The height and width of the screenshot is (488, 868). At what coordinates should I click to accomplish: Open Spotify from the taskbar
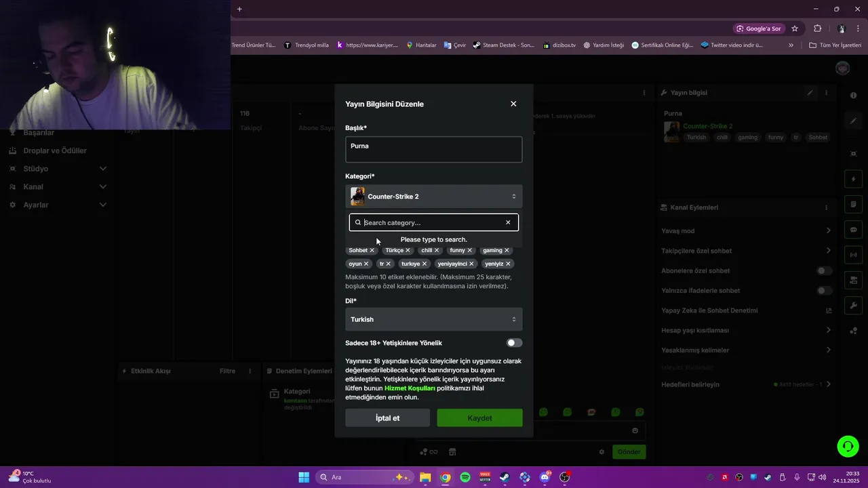(x=465, y=477)
